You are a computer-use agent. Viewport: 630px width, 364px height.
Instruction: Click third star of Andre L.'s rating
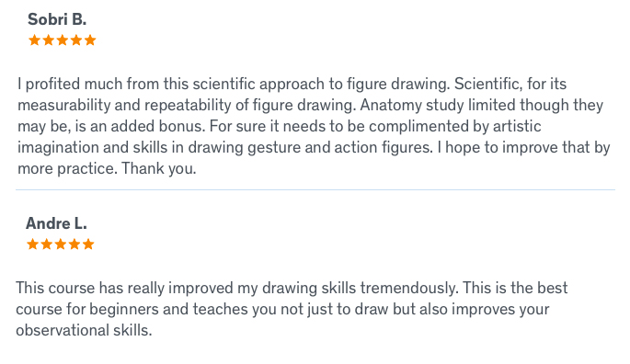[61, 245]
